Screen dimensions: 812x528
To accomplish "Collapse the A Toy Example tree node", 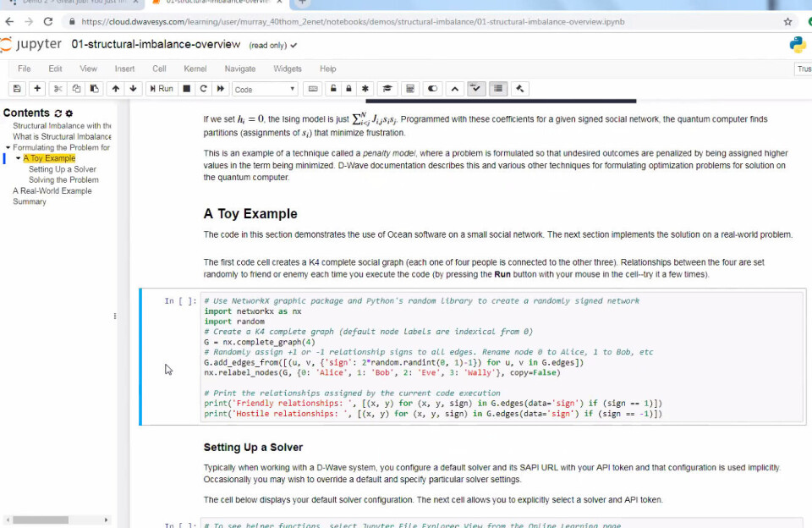I will pos(18,158).
